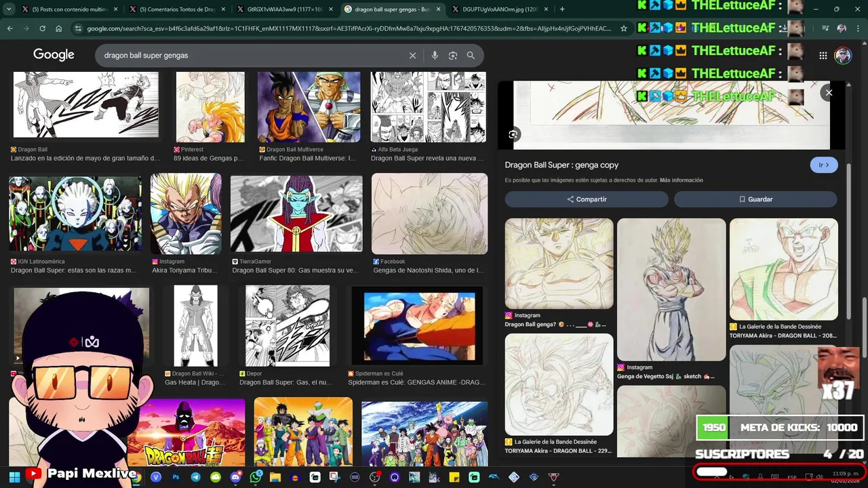Start voice search with the microphone icon
Image resolution: width=868 pixels, height=488 pixels.
pyautogui.click(x=435, y=56)
